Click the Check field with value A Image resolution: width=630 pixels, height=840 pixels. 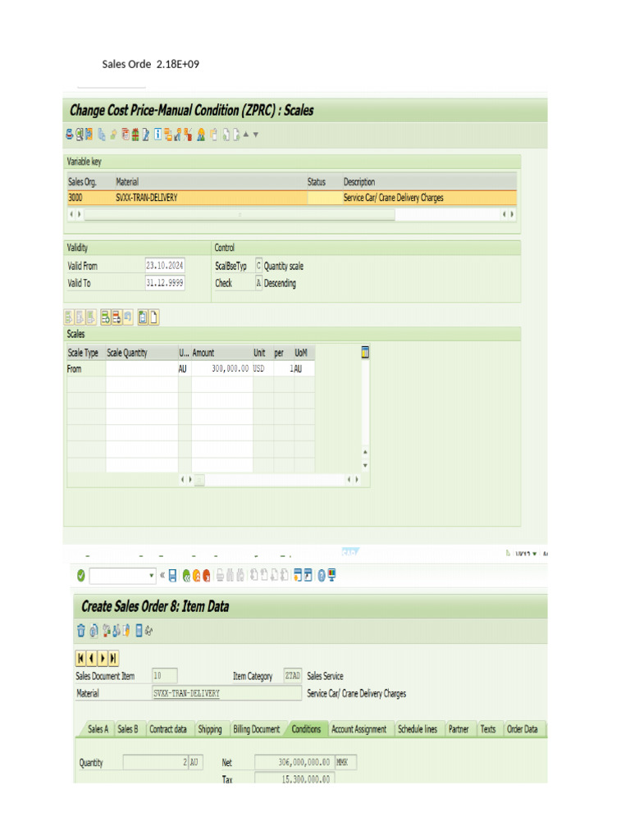point(258,283)
